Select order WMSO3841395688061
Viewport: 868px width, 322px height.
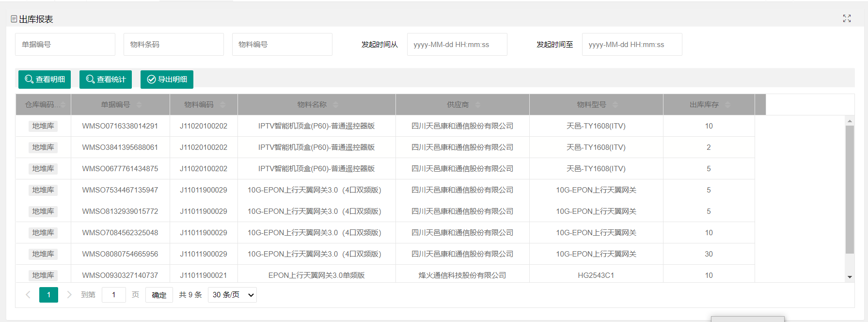coord(120,147)
